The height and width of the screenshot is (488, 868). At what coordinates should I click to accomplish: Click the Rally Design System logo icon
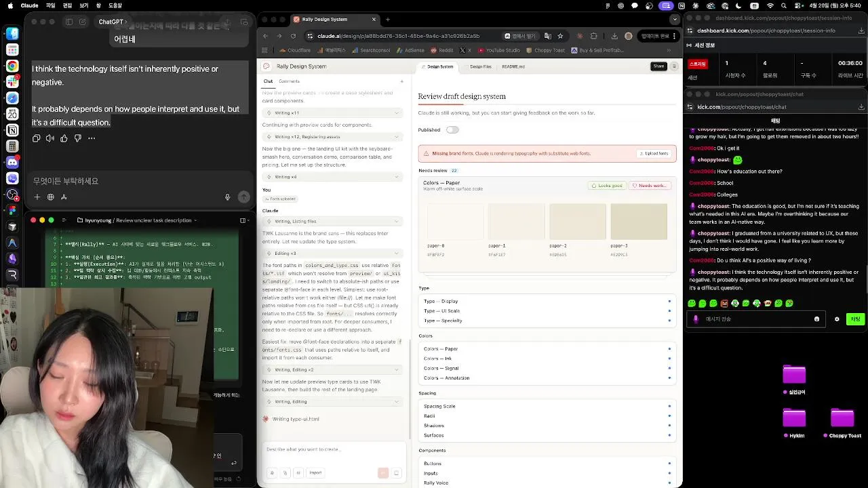pos(267,66)
